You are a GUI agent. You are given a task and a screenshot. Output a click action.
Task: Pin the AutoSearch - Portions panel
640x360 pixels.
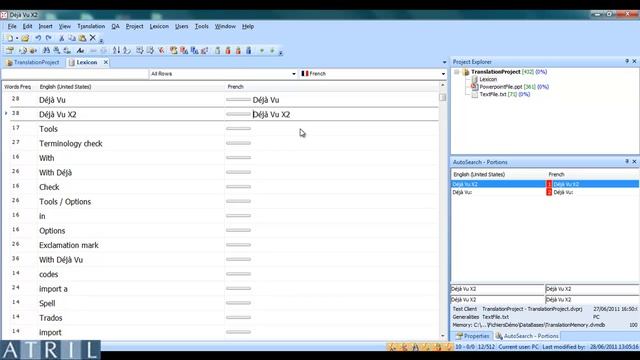tap(627, 162)
